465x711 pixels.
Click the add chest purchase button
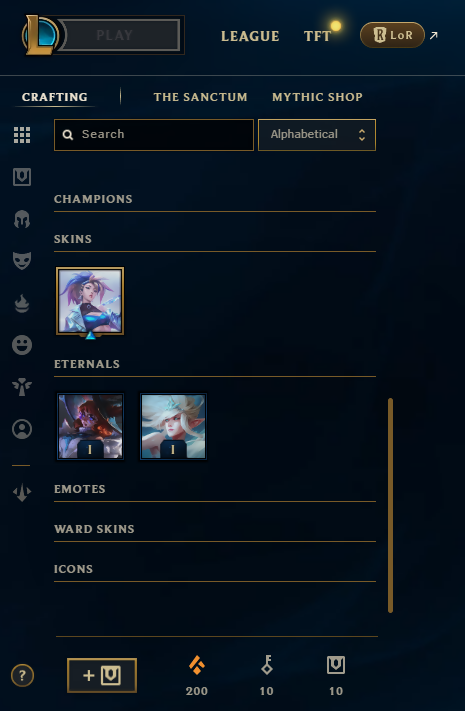(102, 676)
